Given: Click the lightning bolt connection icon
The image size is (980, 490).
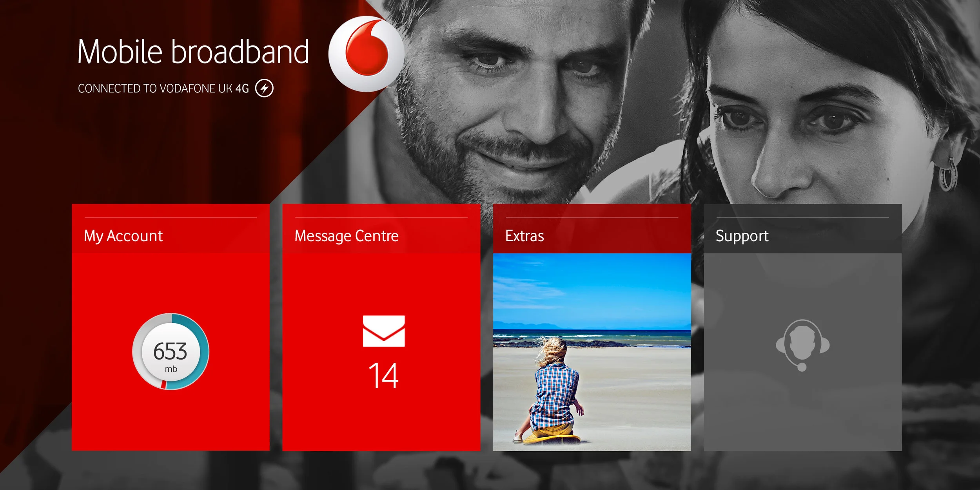Looking at the screenshot, I should 264,88.
